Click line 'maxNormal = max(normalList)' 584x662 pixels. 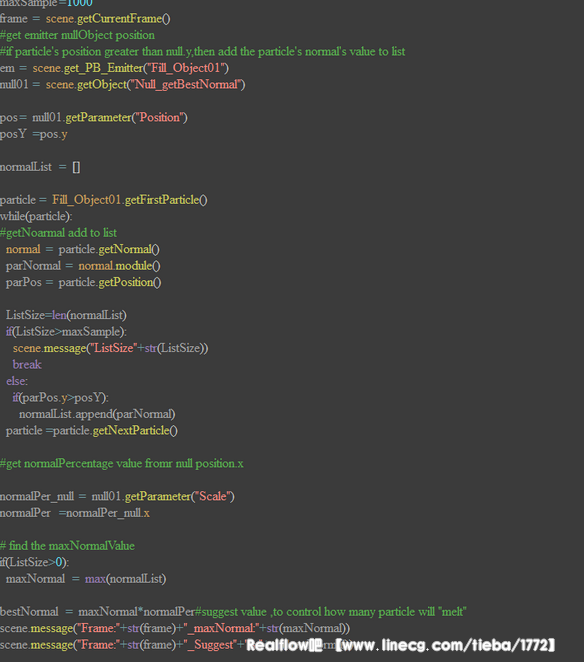pos(86,578)
